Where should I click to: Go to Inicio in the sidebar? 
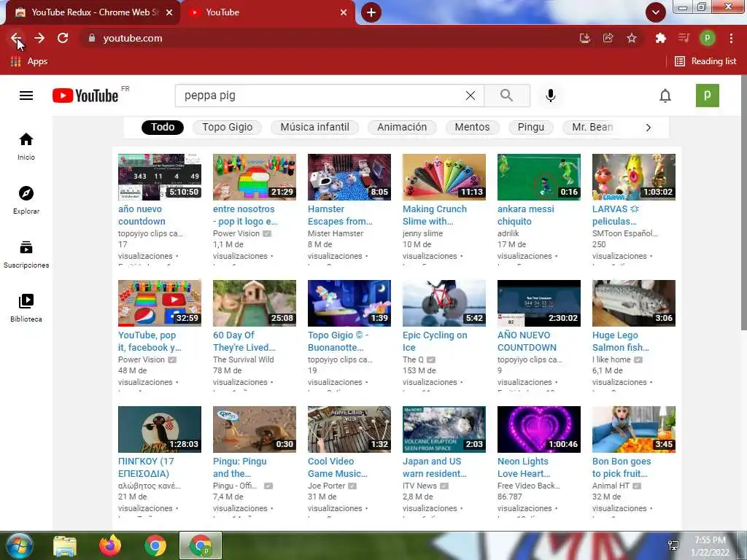(26, 147)
